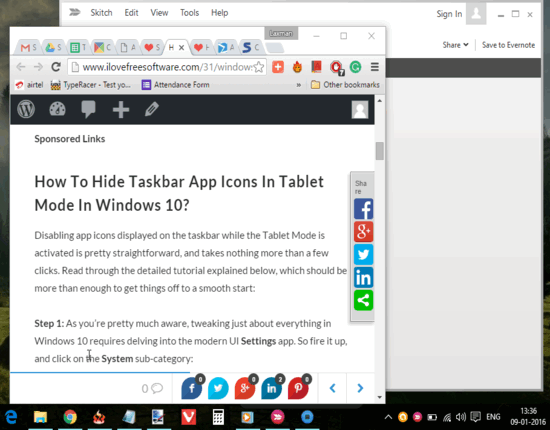Viewport: 550px width, 430px height.
Task: Share on Facebook from floating side panel
Action: [x=363, y=209]
